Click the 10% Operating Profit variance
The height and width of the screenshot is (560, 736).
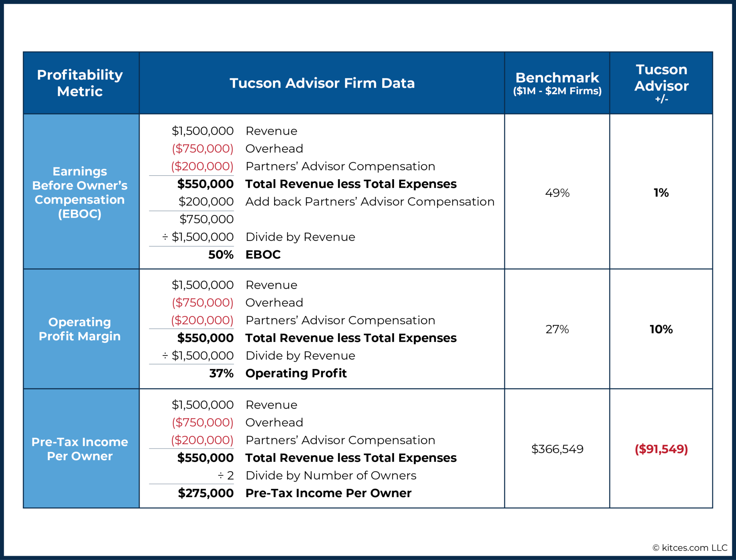tap(661, 329)
